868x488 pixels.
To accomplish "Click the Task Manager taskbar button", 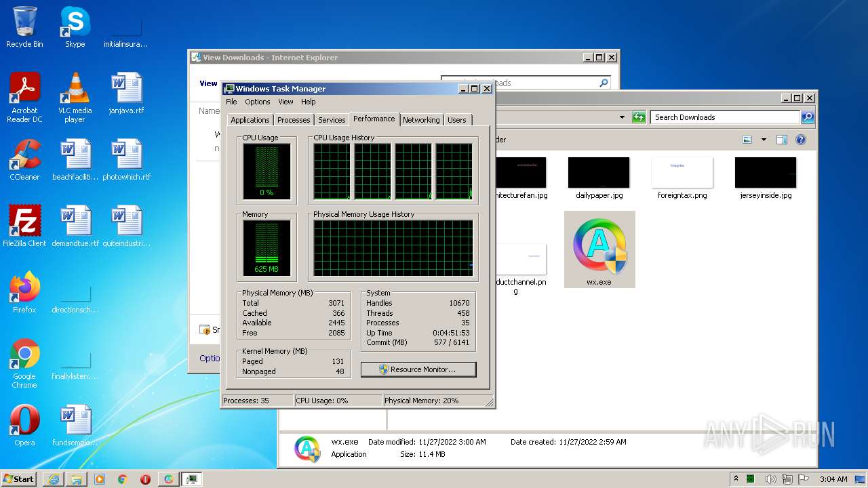I will [x=192, y=479].
